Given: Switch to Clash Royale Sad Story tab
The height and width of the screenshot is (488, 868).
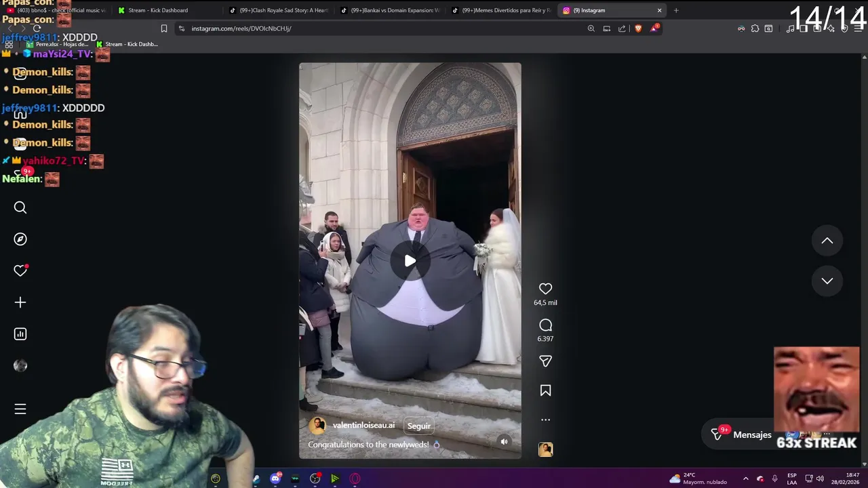Looking at the screenshot, I should 280,10.
